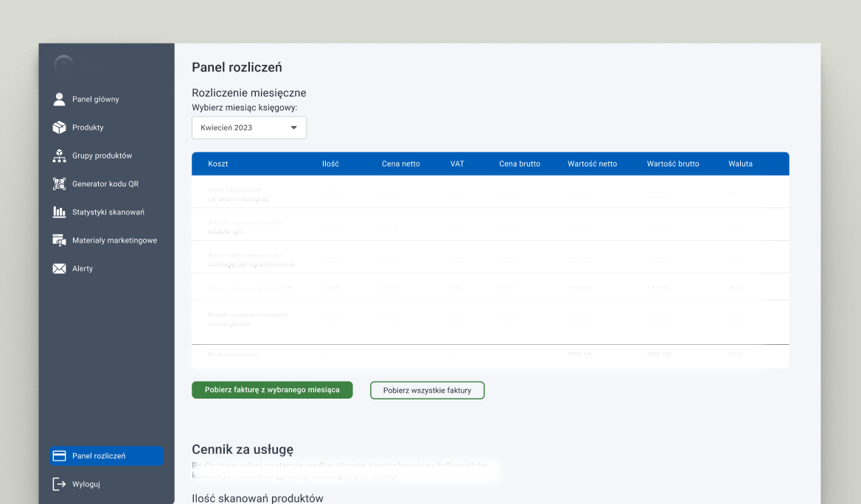Open the Kwiecień 2023 month dropdown
The width and height of the screenshot is (861, 504).
248,127
